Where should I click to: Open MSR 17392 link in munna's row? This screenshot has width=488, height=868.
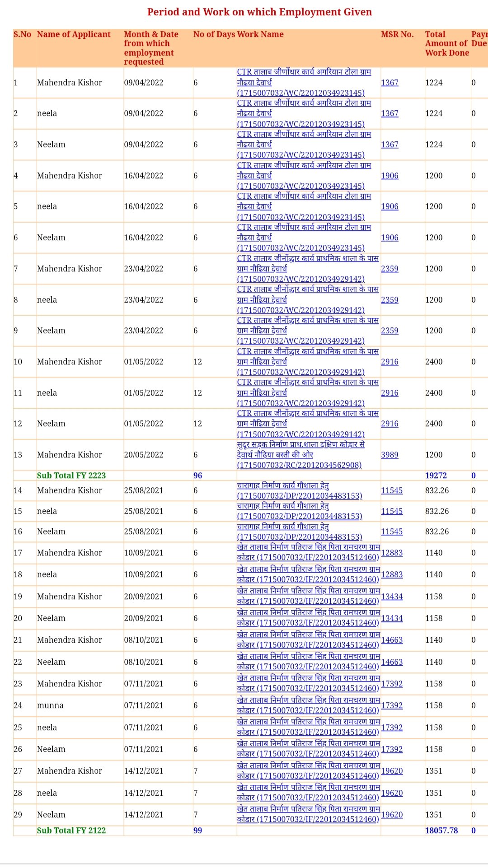(x=391, y=706)
